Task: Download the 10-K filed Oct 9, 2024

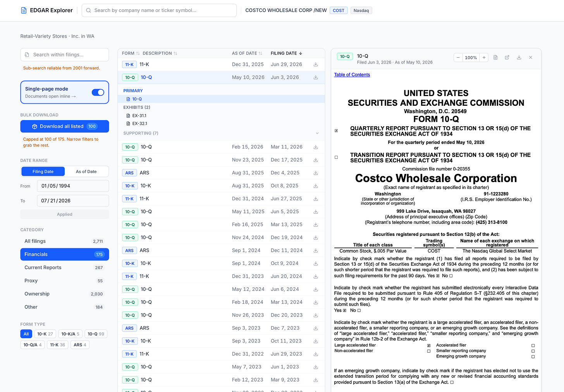Action: [x=316, y=263]
